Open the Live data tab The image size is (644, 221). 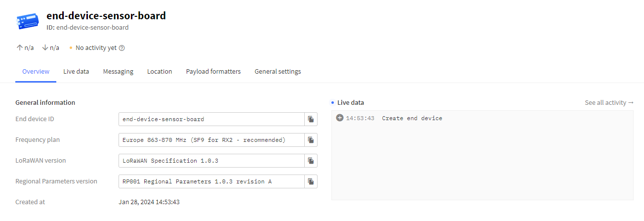pyautogui.click(x=76, y=72)
